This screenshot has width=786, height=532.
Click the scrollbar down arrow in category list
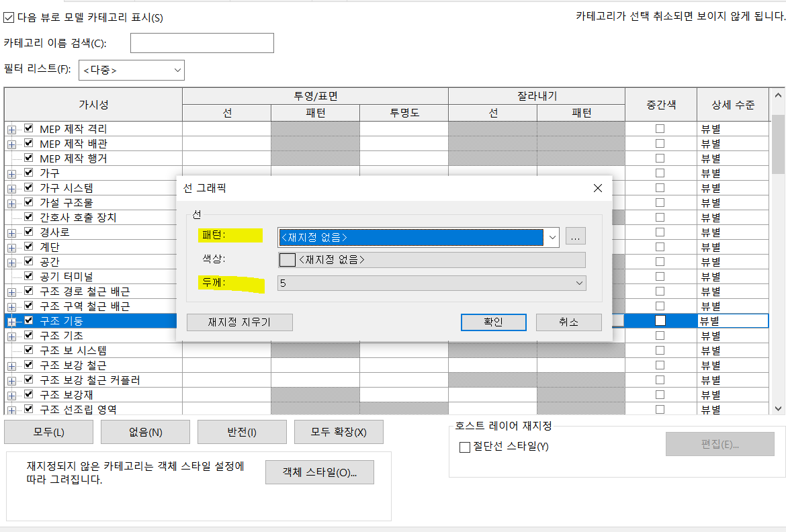tap(779, 408)
